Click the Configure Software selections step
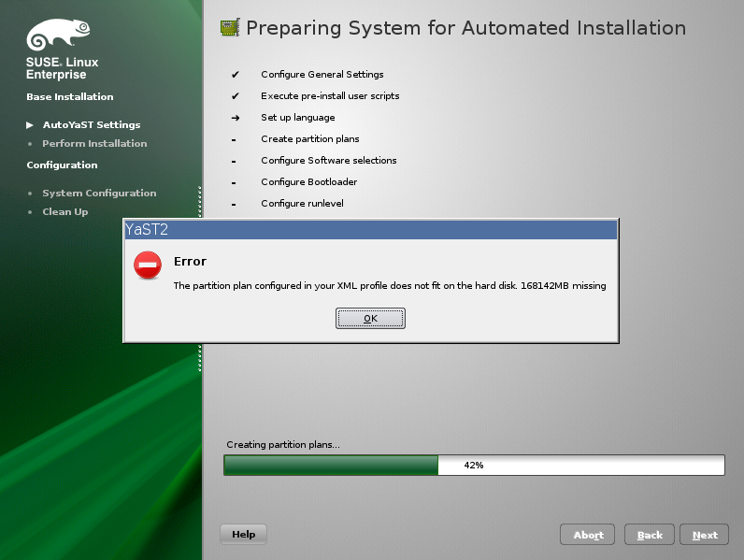 (329, 161)
